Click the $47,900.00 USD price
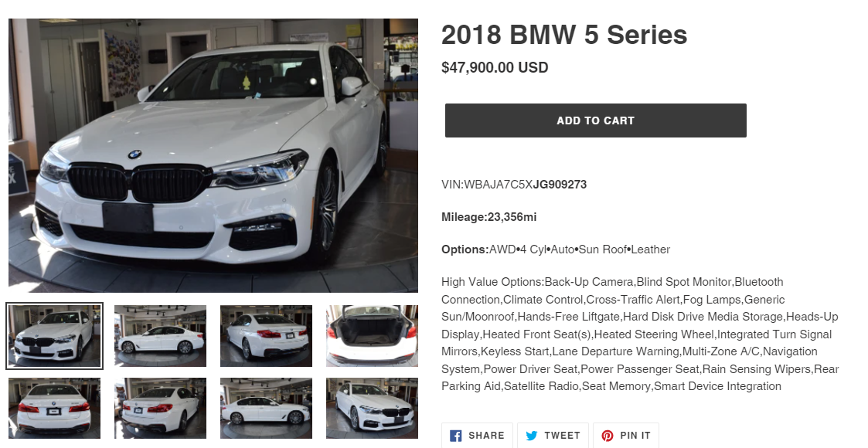The image size is (868, 448). 495,67
